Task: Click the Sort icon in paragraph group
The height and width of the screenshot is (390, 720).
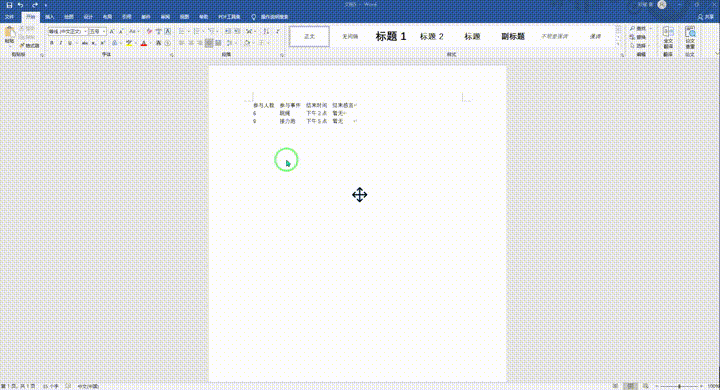Action: click(266, 31)
